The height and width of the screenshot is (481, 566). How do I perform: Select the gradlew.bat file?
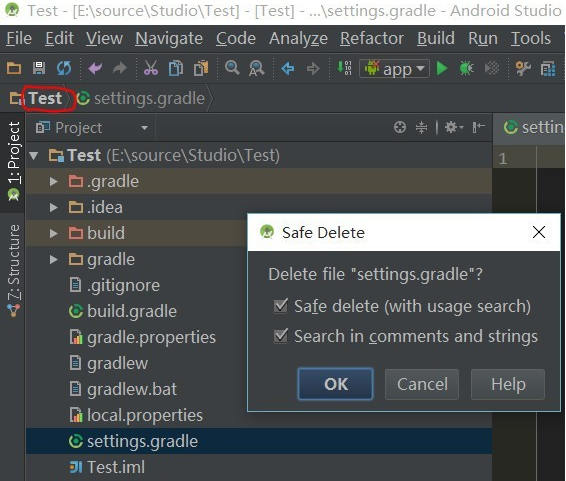(123, 389)
